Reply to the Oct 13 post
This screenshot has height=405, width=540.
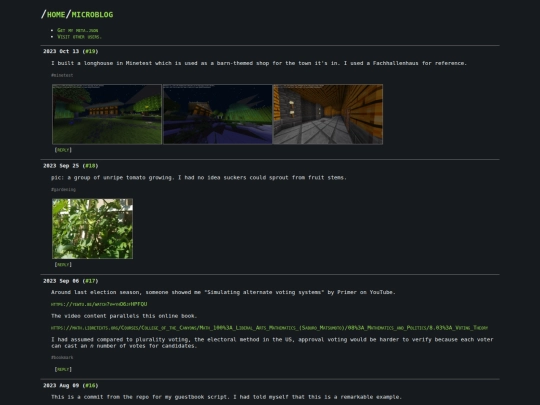coord(63,150)
